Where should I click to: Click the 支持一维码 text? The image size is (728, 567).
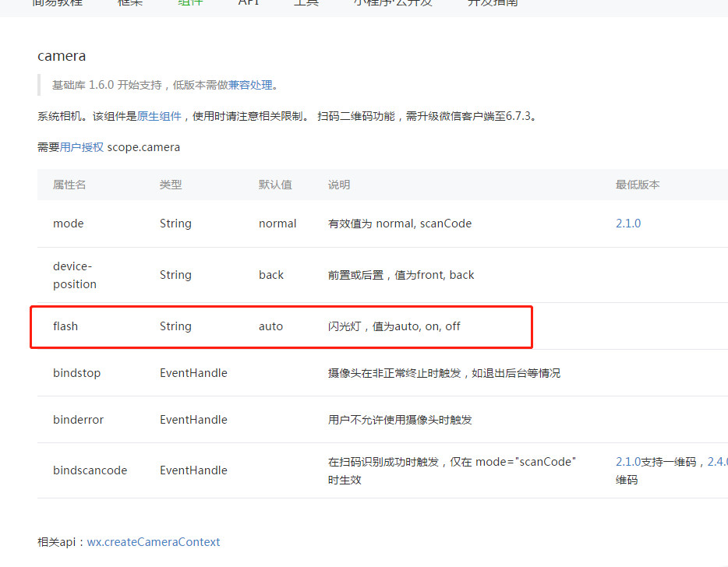pyautogui.click(x=669, y=462)
